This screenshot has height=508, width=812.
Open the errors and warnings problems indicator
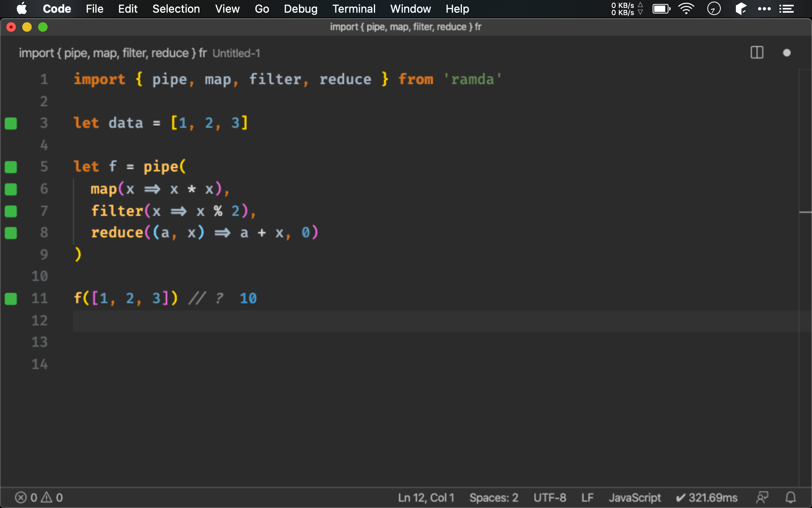pos(39,498)
